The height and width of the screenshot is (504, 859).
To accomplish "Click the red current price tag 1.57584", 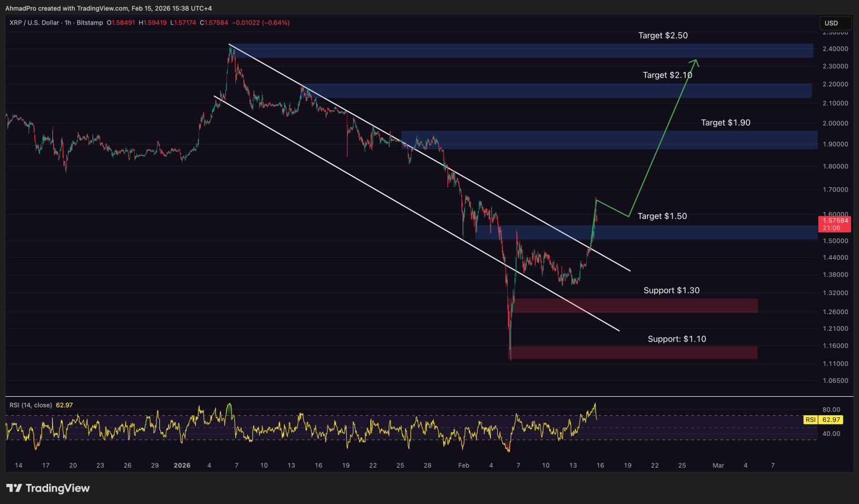I will [x=834, y=221].
